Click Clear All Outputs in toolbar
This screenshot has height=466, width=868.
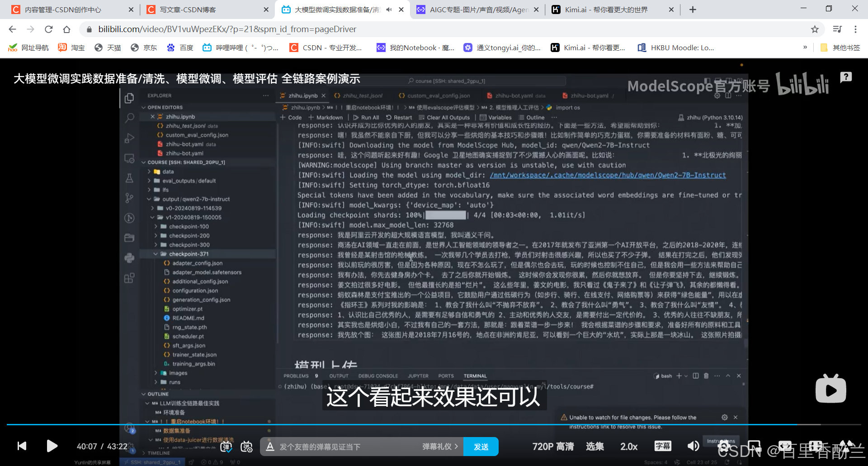[444, 118]
